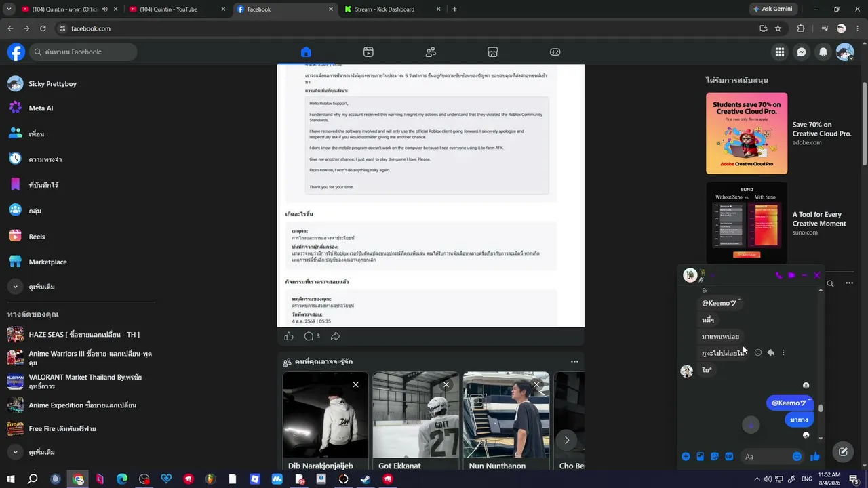This screenshot has height=488, width=868.
Task: Show next friend suggestions
Action: tap(567, 440)
